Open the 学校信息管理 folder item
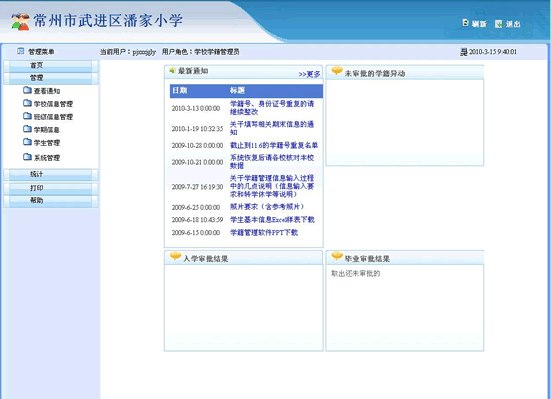Screen dimensions: 551x399 [48, 104]
